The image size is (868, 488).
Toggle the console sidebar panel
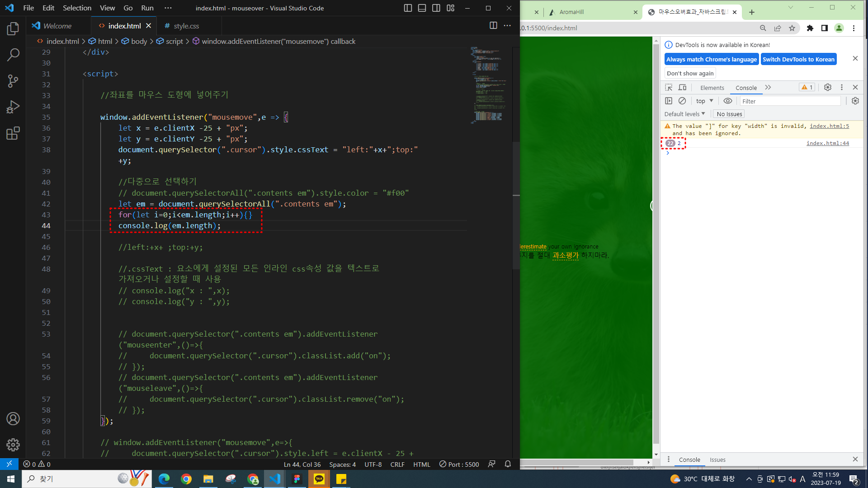point(669,101)
